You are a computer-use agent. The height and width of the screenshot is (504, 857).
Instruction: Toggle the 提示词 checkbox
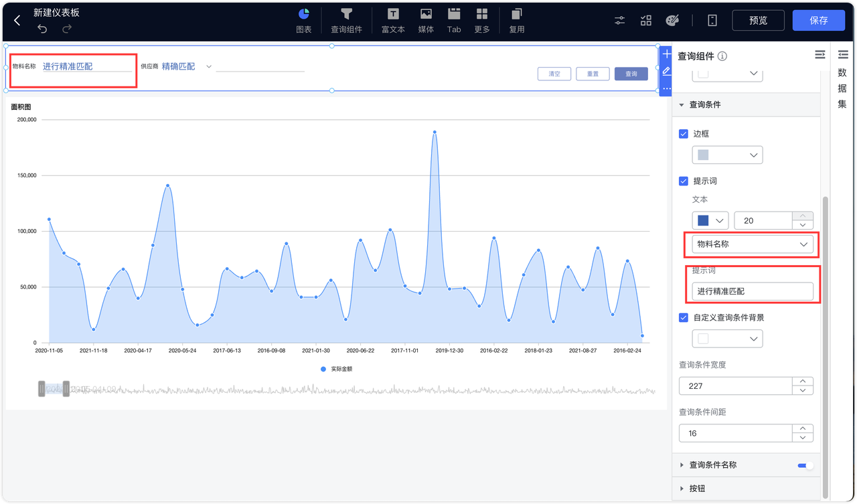coord(684,181)
